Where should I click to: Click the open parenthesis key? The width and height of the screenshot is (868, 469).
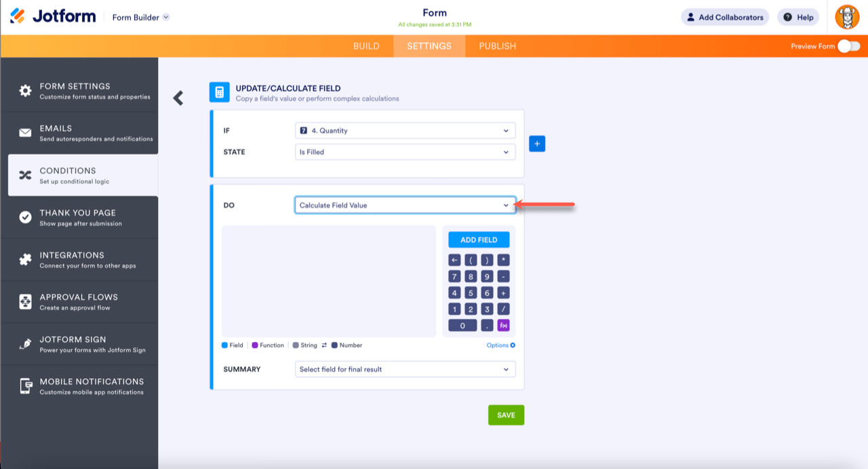click(x=471, y=260)
